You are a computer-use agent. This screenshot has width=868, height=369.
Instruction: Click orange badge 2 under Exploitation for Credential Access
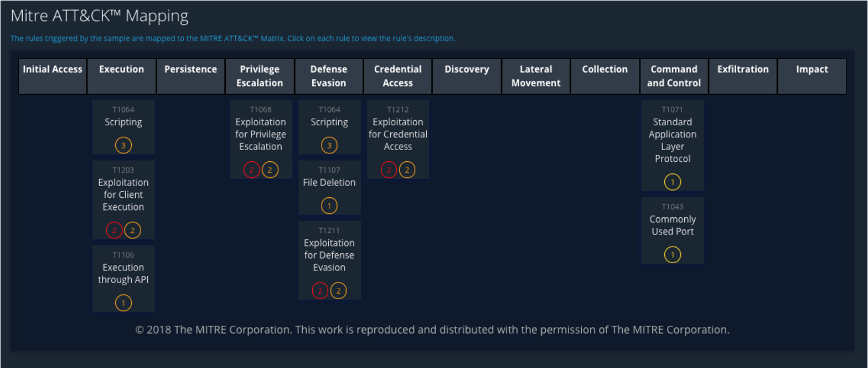(407, 170)
